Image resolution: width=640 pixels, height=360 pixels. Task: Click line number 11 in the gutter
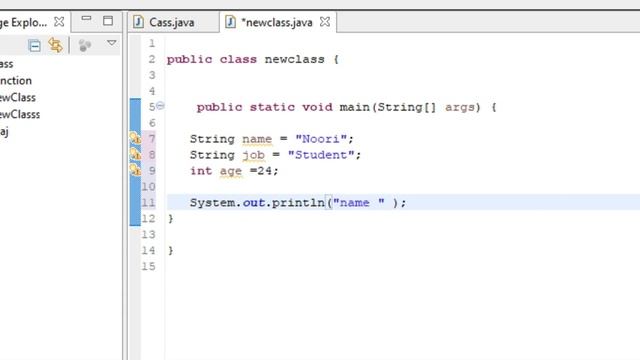pos(148,202)
